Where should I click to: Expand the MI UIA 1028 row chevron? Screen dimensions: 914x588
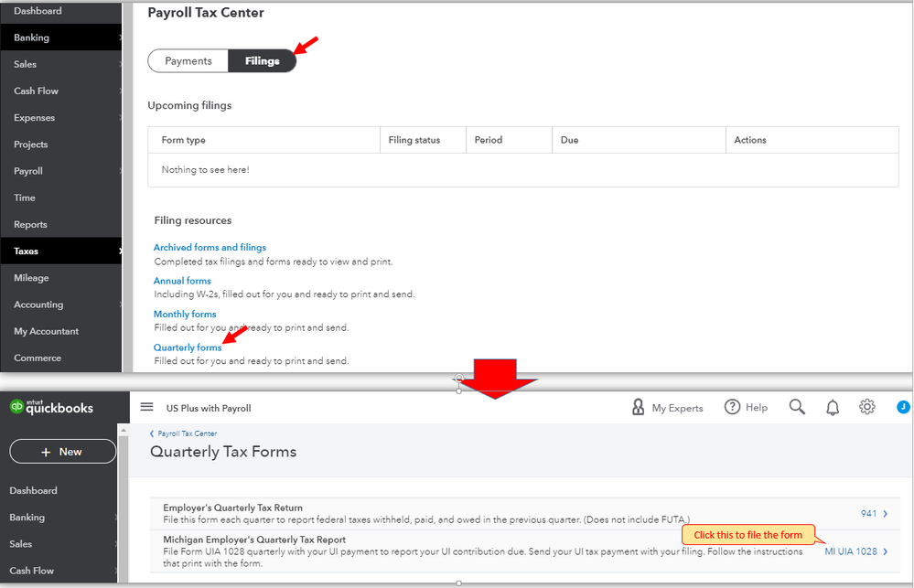886,551
